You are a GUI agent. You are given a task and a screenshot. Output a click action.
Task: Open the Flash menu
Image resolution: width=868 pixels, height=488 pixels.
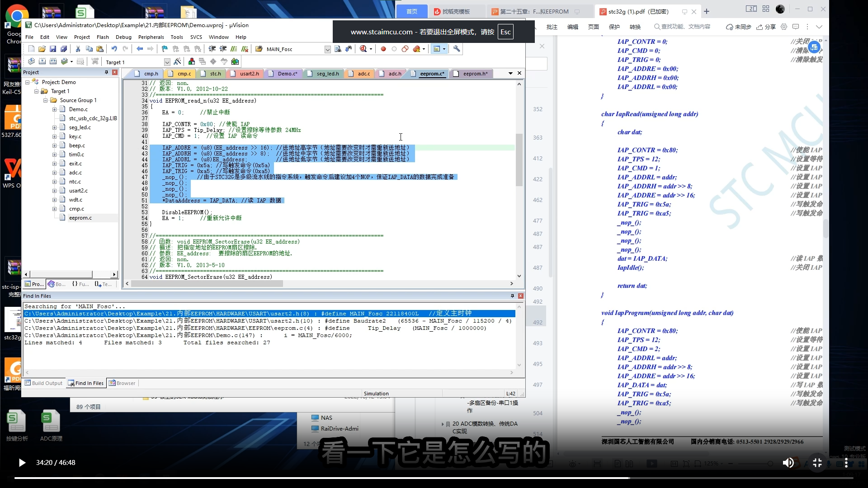103,37
